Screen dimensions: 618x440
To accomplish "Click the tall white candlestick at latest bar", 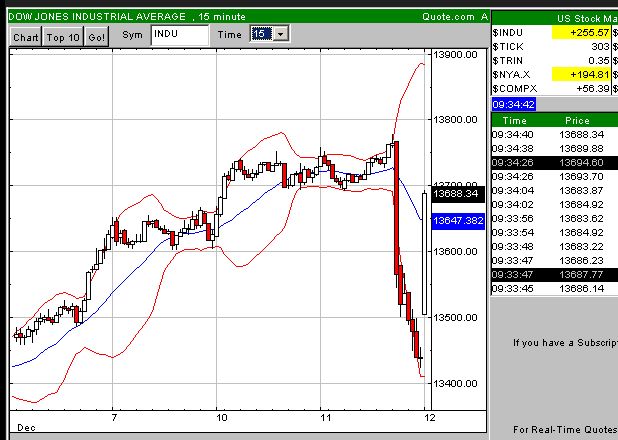I will (x=424, y=254).
